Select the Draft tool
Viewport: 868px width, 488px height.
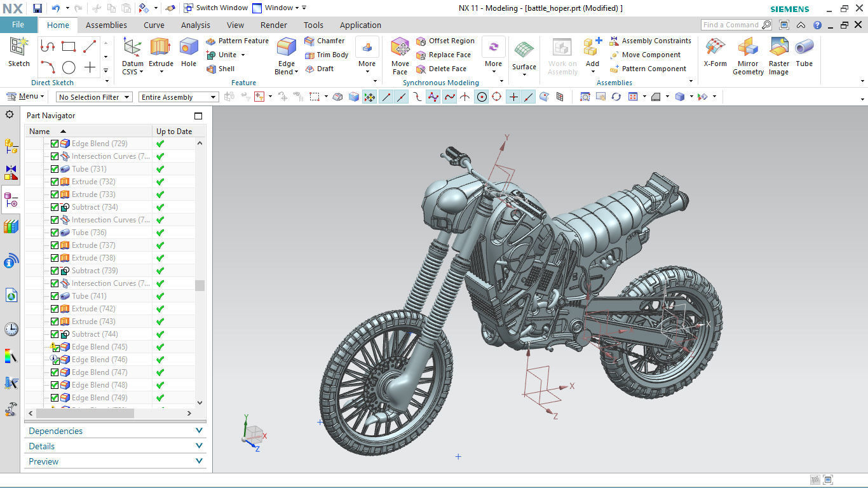click(x=319, y=69)
